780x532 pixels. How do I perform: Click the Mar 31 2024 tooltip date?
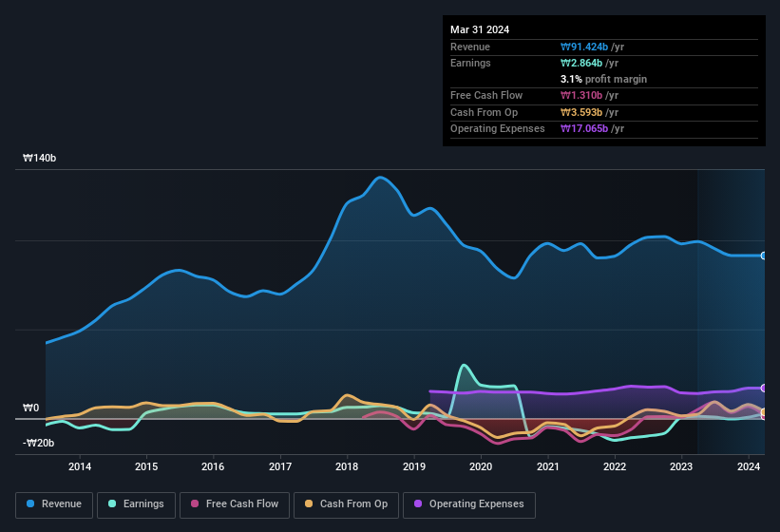[480, 29]
